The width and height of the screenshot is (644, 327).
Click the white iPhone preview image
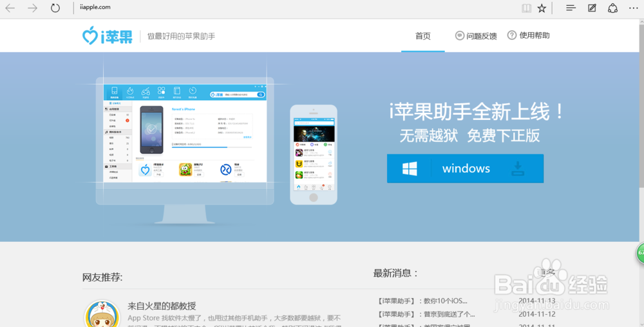[314, 155]
